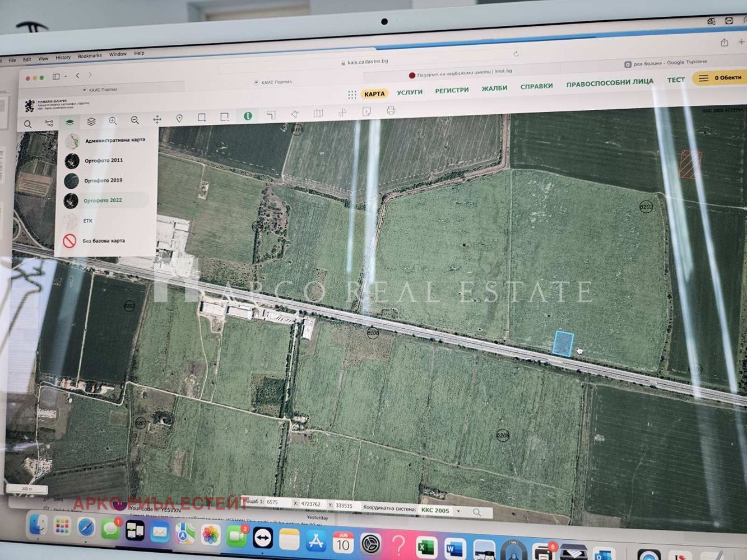Open the base map layer selector icon

[69, 123]
